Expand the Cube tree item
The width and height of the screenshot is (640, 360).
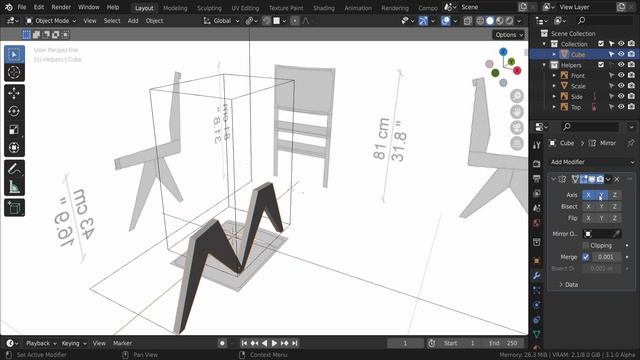click(x=554, y=54)
